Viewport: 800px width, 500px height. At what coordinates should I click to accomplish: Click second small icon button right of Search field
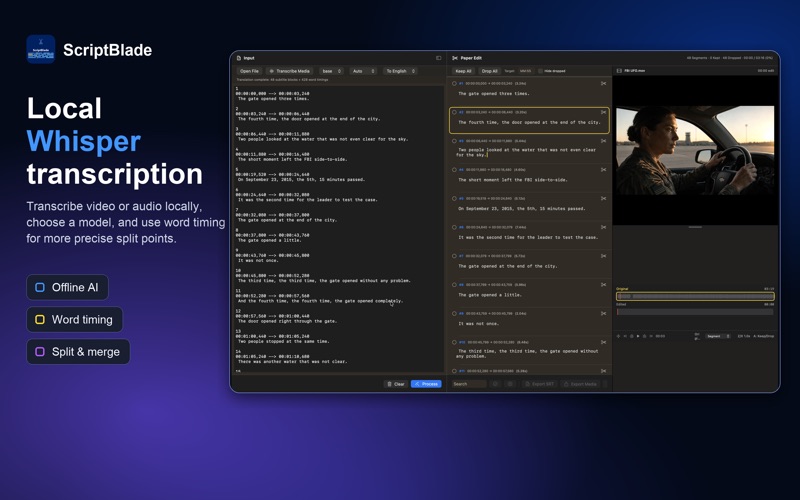510,384
